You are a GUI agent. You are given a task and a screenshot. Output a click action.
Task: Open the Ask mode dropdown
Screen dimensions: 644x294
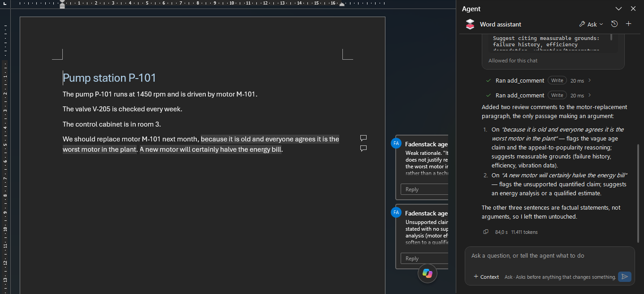pyautogui.click(x=591, y=24)
